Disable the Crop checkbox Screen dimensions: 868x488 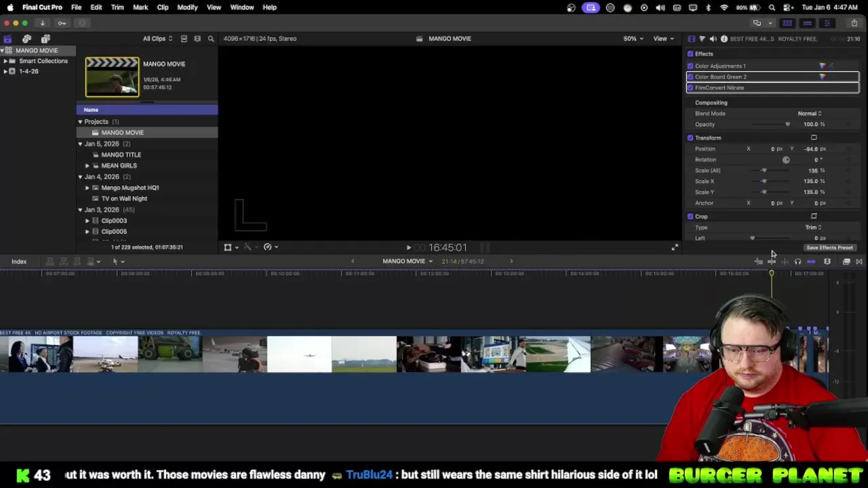(x=690, y=216)
